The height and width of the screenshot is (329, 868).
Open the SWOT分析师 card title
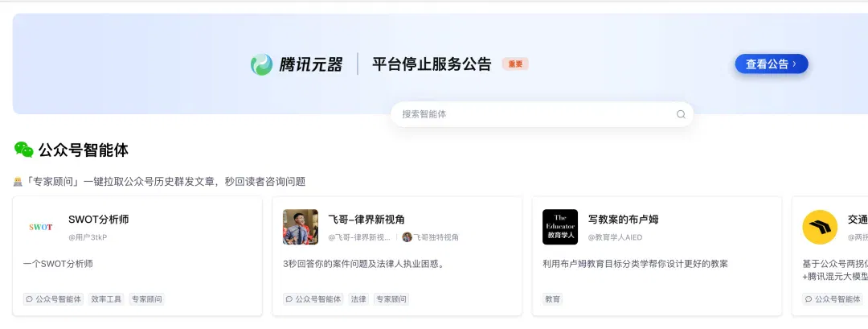pos(99,220)
